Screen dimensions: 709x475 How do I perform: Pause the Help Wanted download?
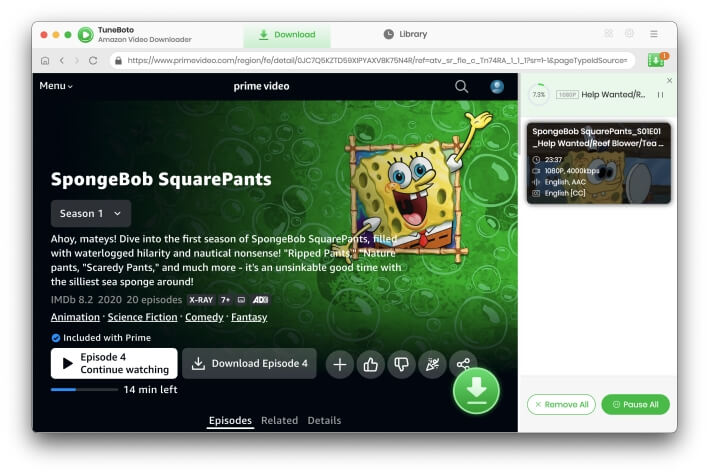[661, 95]
